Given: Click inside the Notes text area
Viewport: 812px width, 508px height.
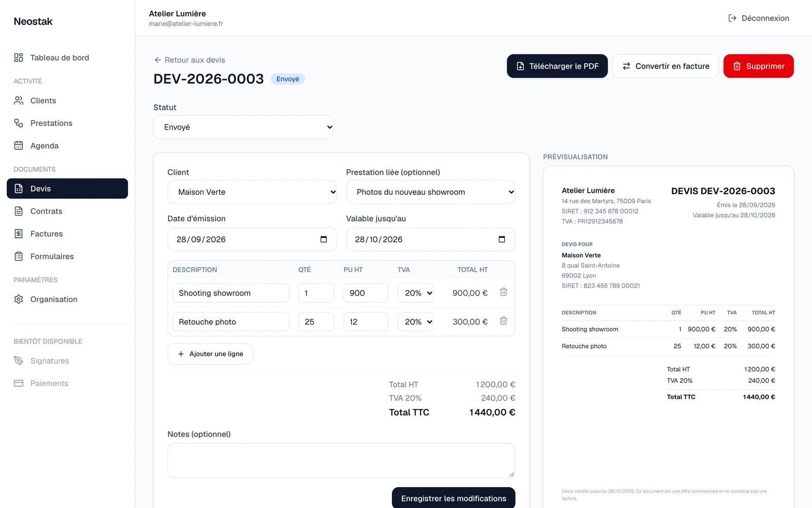Looking at the screenshot, I should (x=342, y=461).
